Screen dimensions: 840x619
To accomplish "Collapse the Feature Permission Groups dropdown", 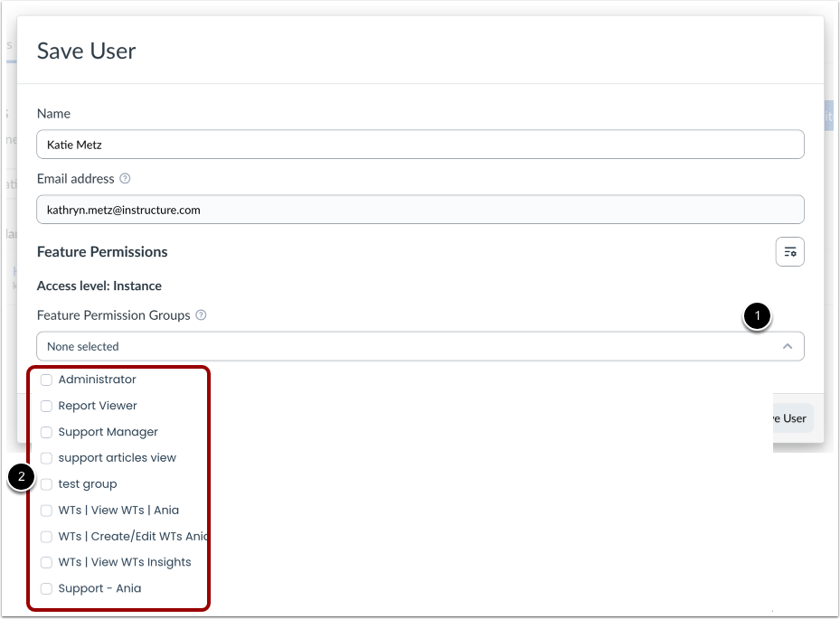I will pyautogui.click(x=787, y=346).
